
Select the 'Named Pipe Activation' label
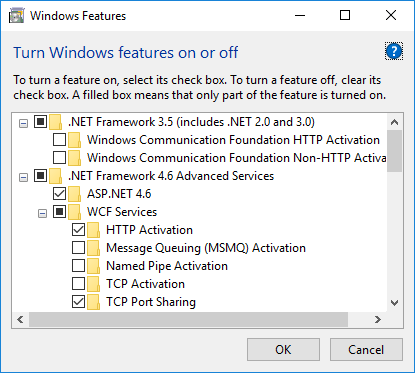(x=167, y=266)
